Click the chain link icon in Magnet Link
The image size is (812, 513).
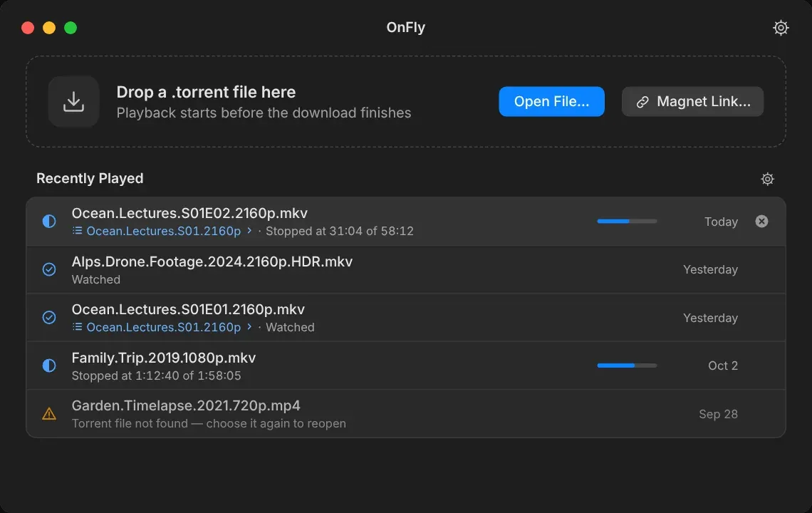[642, 102]
